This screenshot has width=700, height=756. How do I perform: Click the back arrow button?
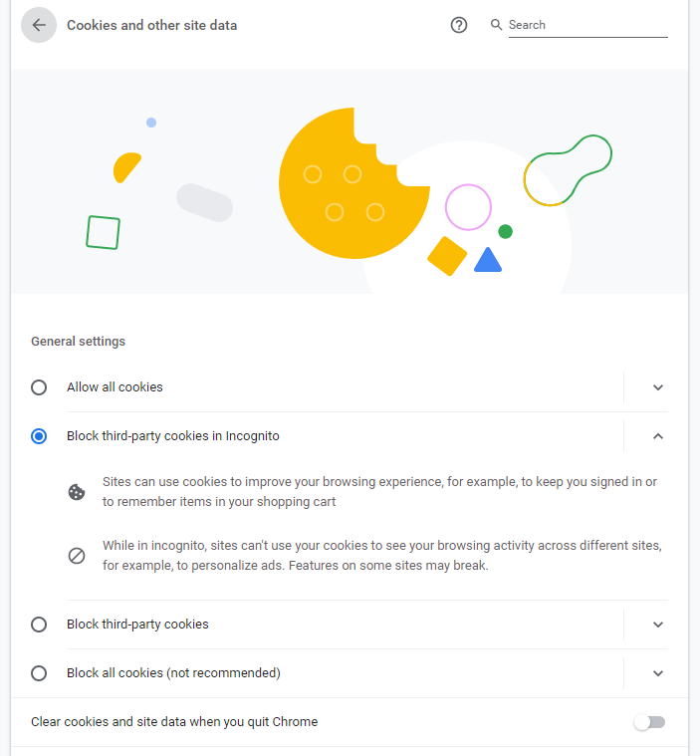[x=39, y=25]
